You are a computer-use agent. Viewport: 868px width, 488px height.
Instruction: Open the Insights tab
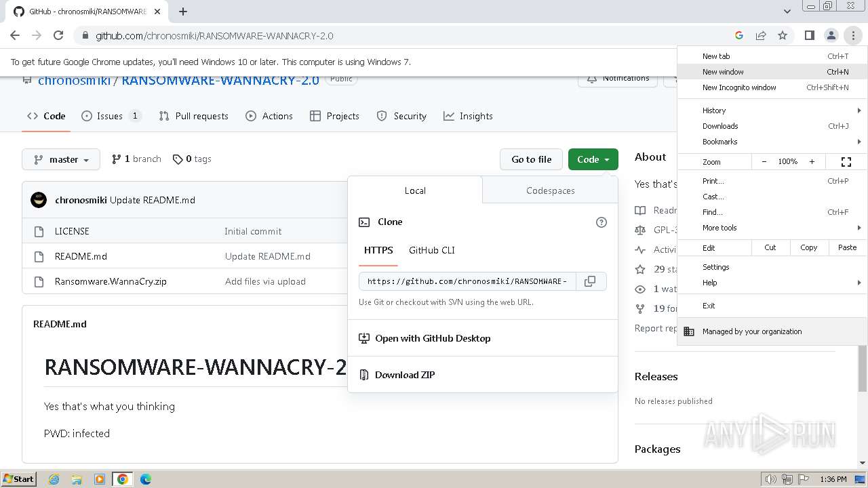pos(468,116)
